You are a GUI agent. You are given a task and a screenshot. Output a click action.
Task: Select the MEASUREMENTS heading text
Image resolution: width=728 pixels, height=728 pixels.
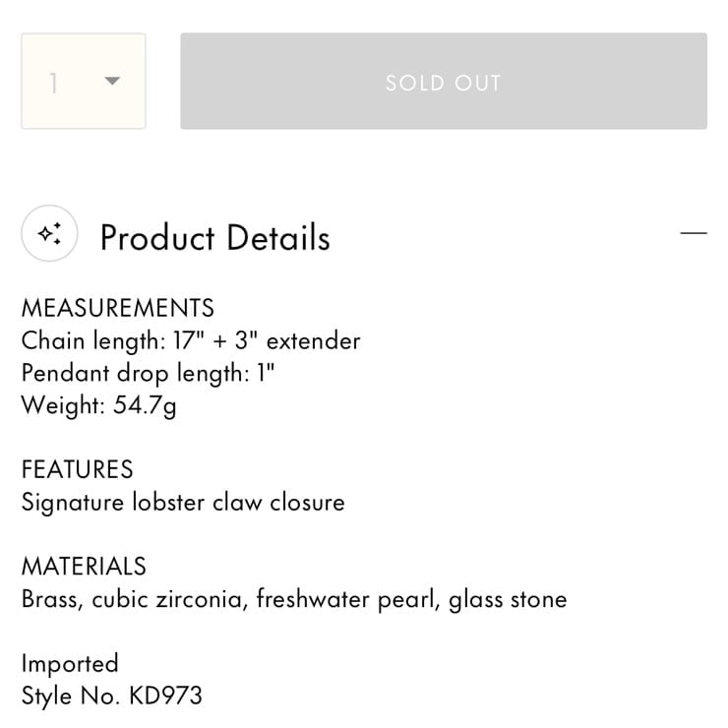coord(118,308)
